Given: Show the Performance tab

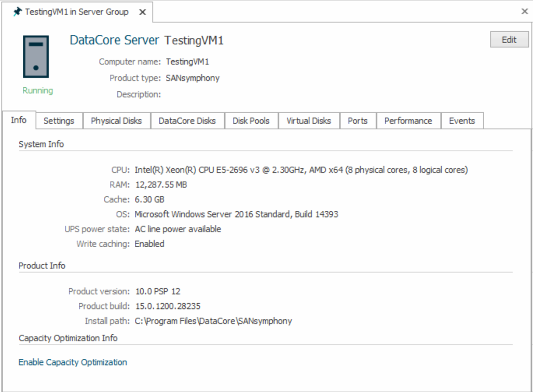Looking at the screenshot, I should click(408, 121).
